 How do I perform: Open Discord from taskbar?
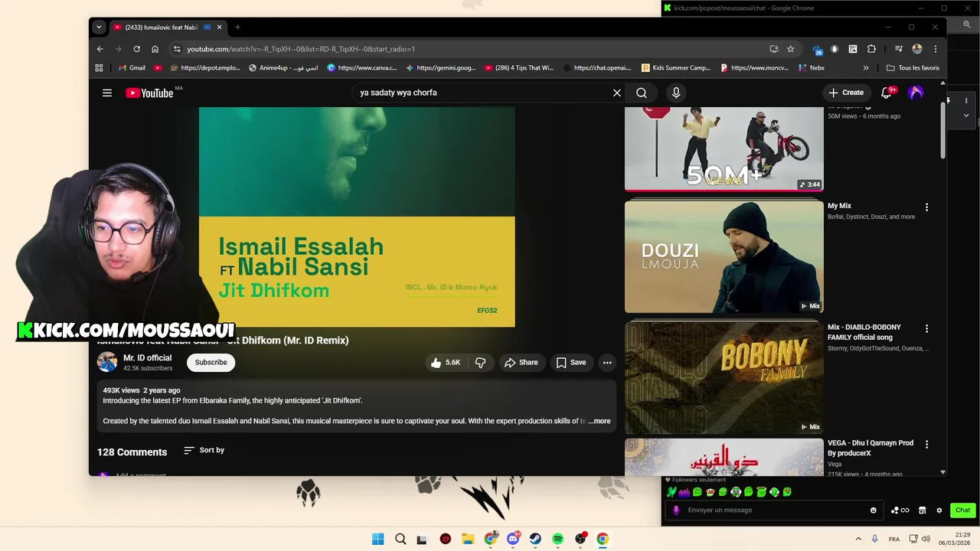point(513,539)
